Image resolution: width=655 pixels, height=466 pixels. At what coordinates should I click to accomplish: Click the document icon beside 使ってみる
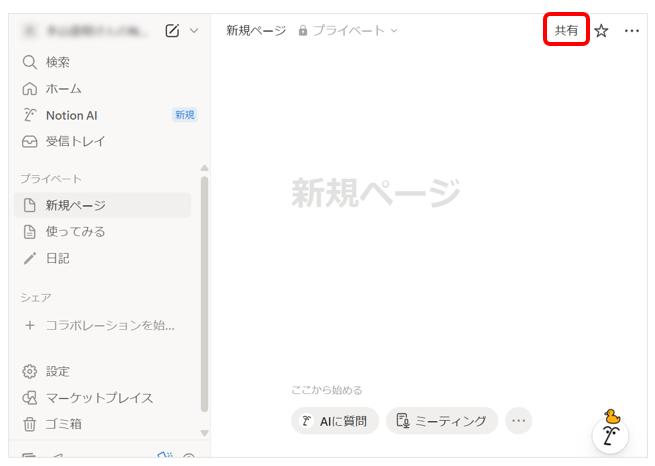(x=30, y=231)
